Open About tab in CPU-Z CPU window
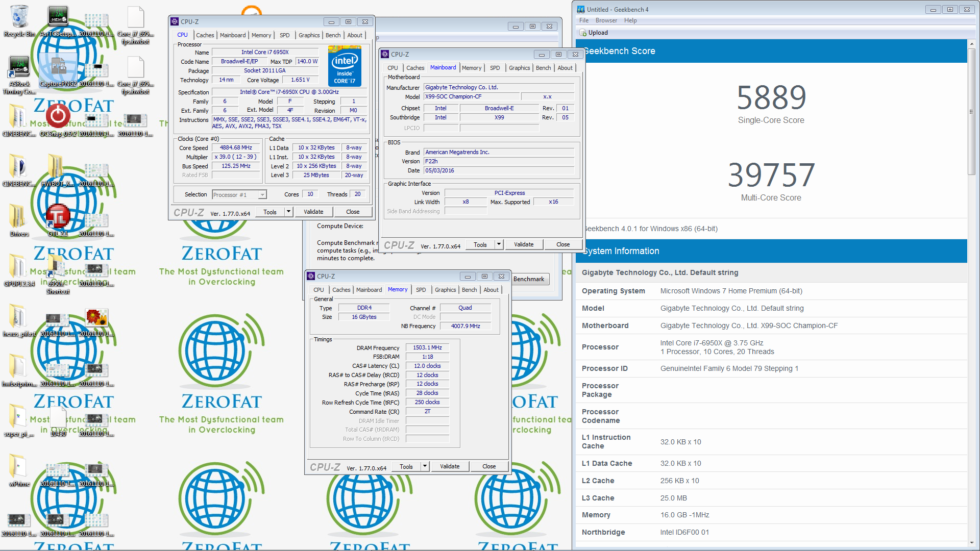This screenshot has width=980, height=551. click(355, 35)
